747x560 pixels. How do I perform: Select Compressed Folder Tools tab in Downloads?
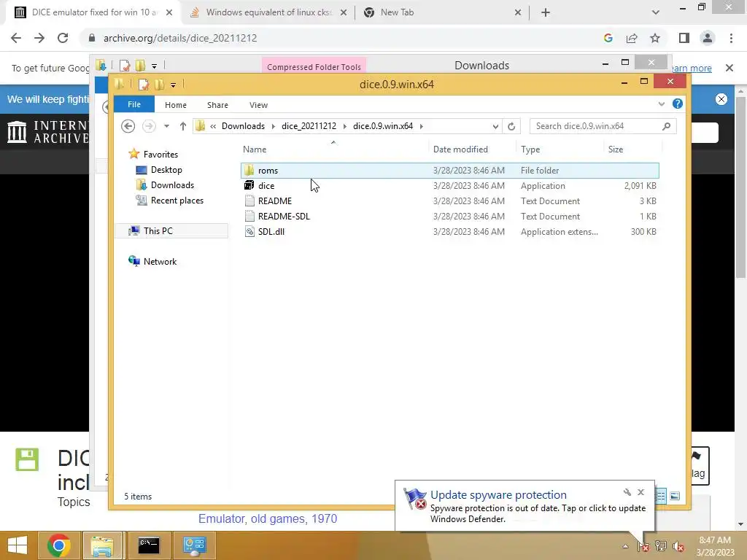(314, 66)
